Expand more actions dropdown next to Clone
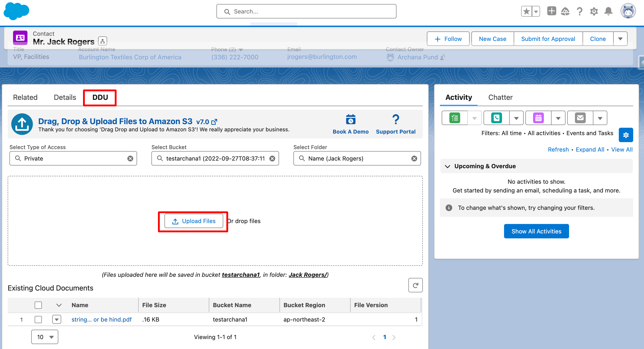 click(x=620, y=39)
